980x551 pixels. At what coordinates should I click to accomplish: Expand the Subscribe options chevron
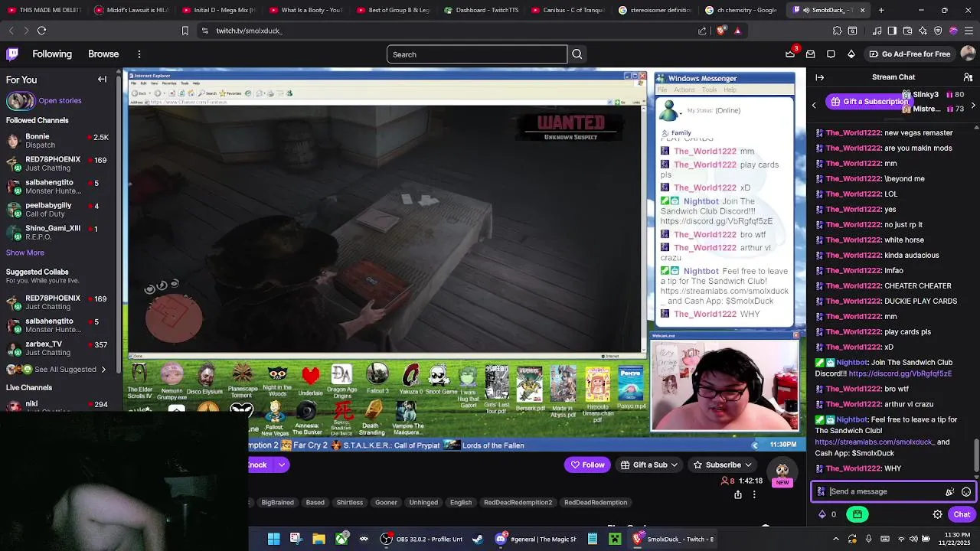(748, 465)
